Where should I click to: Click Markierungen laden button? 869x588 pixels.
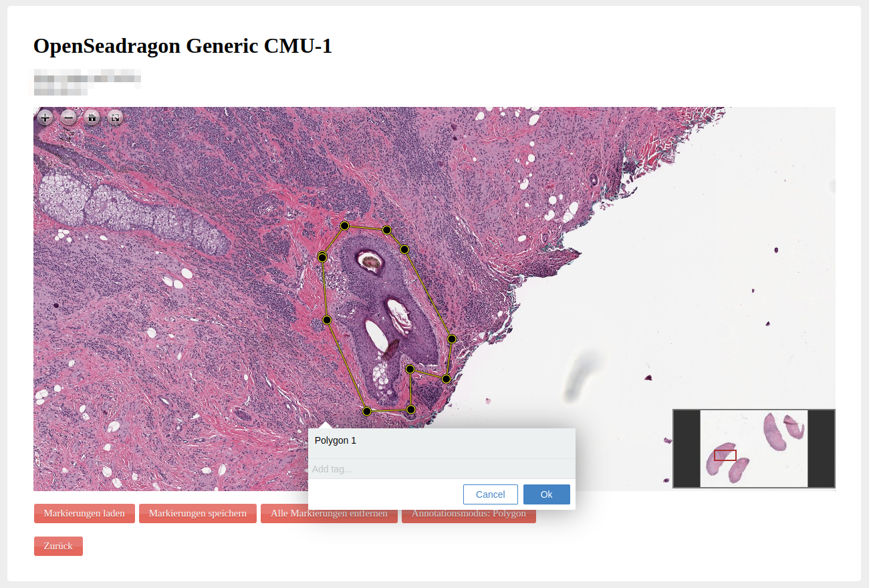pyautogui.click(x=84, y=513)
